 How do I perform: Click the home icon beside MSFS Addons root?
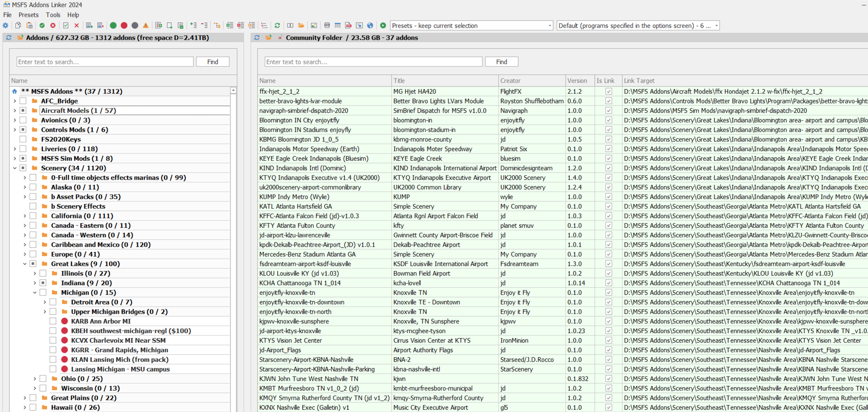pos(15,92)
